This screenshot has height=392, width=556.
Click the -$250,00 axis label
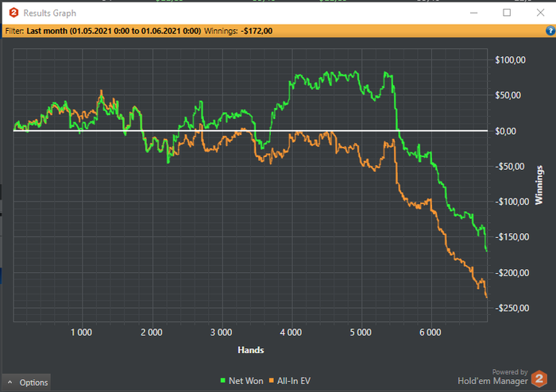point(512,308)
